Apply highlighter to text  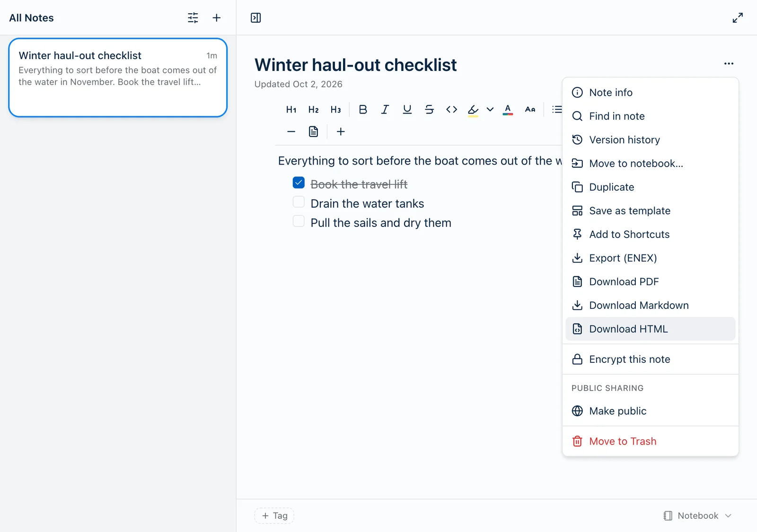473,110
